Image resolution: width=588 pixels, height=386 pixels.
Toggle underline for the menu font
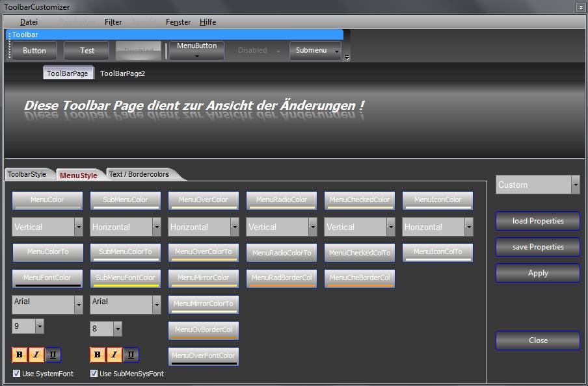pyautogui.click(x=53, y=355)
